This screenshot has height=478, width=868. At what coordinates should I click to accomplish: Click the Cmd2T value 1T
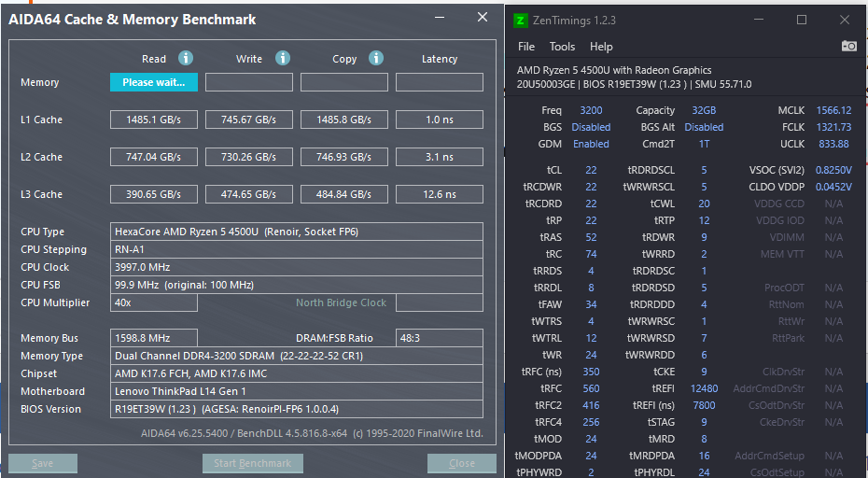(x=704, y=144)
